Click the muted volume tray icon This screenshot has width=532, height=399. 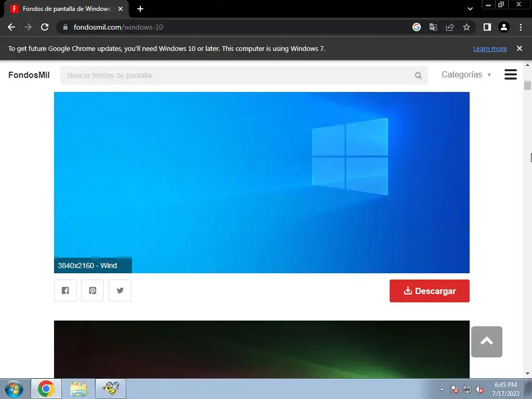click(x=480, y=389)
